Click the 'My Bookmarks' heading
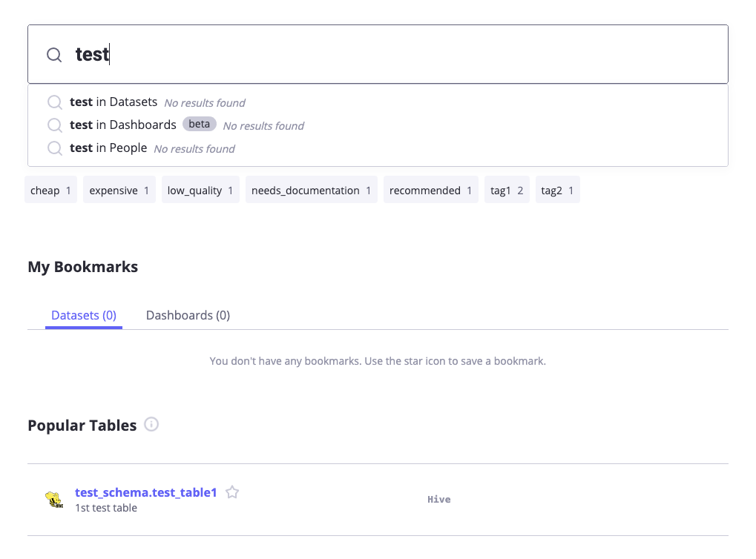 (83, 266)
